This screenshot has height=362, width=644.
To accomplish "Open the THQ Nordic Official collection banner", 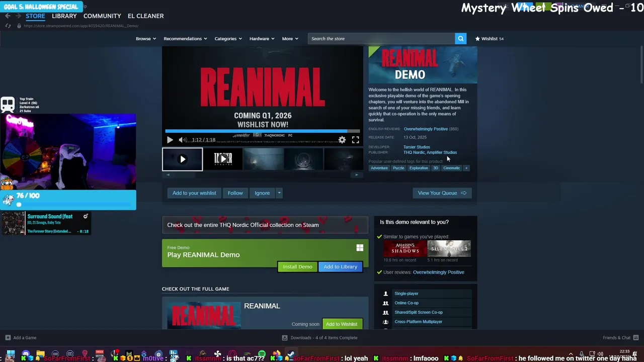I will tap(265, 225).
